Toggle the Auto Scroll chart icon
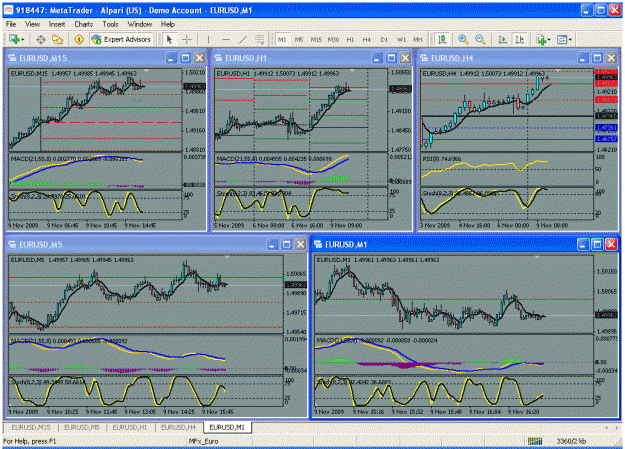This screenshot has width=625, height=449. (502, 39)
